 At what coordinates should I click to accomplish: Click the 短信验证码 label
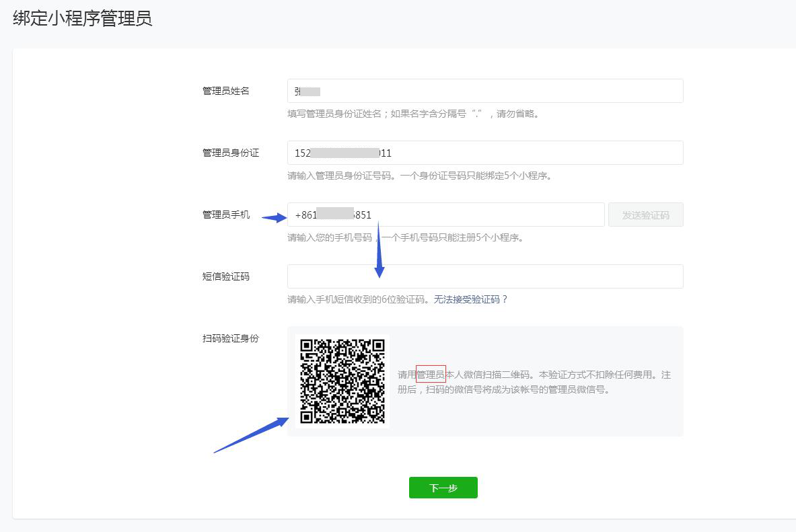[226, 276]
